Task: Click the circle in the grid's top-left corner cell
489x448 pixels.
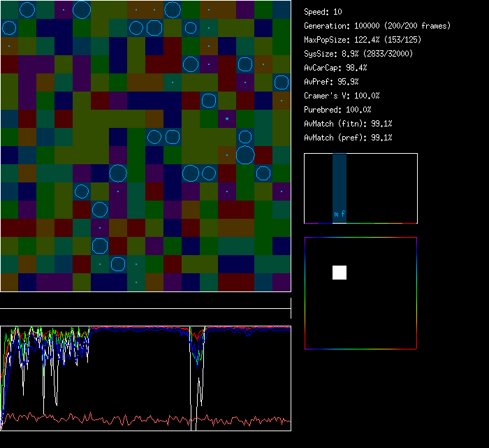Action: 27,10
